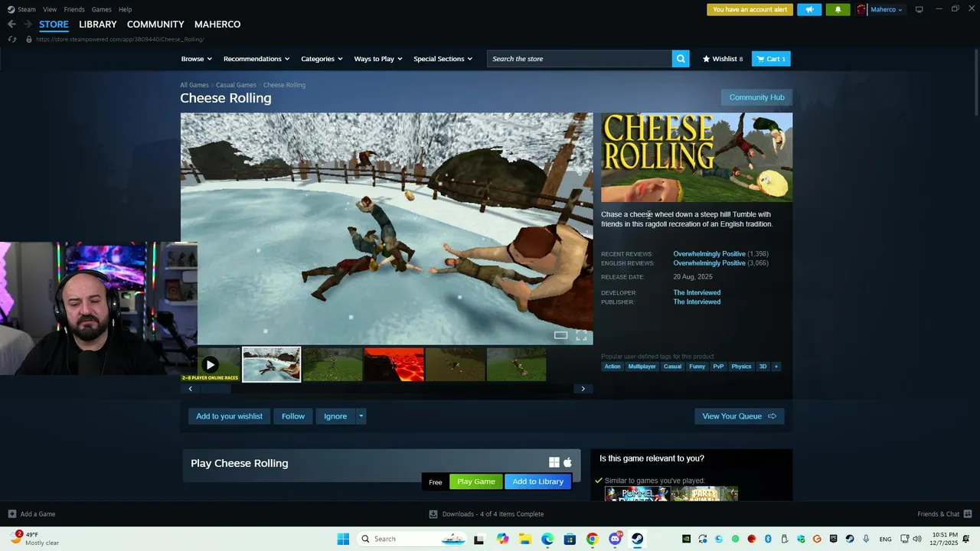Click the Multiplayer tag
The width and height of the screenshot is (980, 551).
tap(642, 367)
